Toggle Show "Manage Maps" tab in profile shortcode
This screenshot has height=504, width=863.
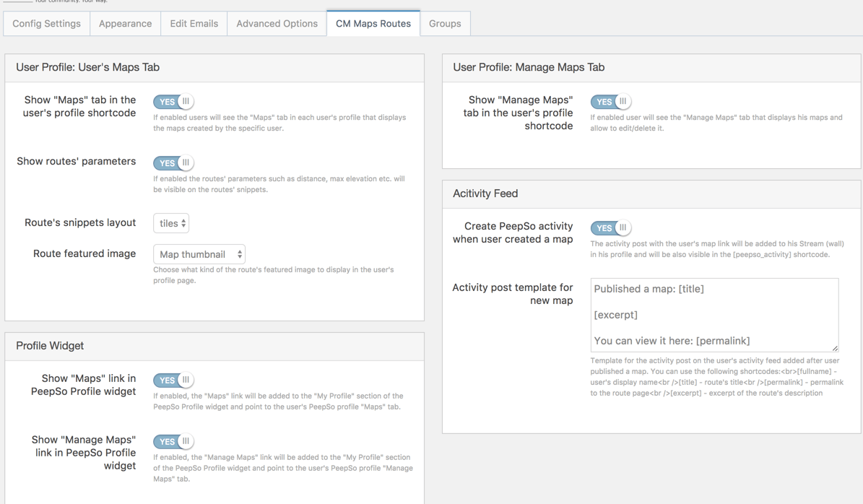point(610,102)
